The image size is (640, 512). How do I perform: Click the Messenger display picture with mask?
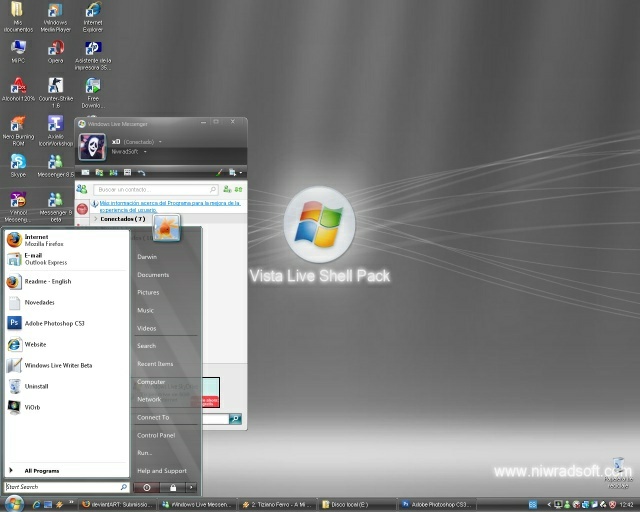coord(92,147)
